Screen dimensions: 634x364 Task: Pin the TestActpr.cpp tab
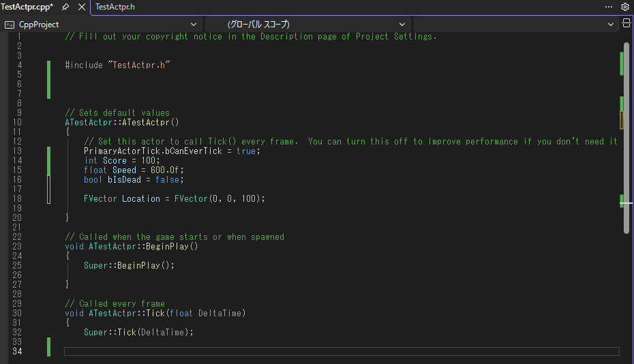(65, 7)
